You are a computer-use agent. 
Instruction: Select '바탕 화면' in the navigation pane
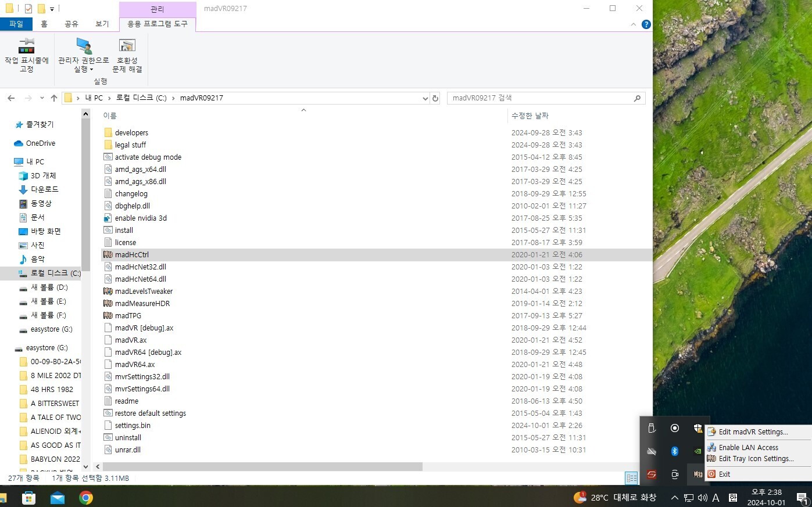click(x=45, y=231)
